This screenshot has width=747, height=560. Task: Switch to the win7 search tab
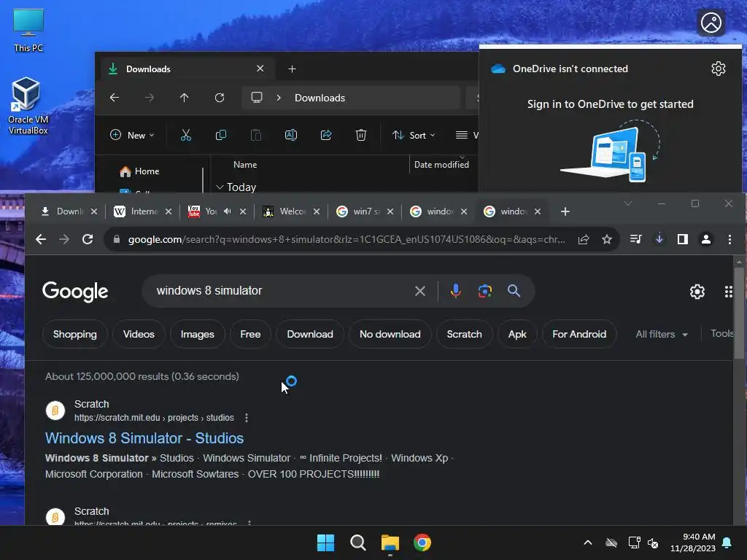point(359,211)
